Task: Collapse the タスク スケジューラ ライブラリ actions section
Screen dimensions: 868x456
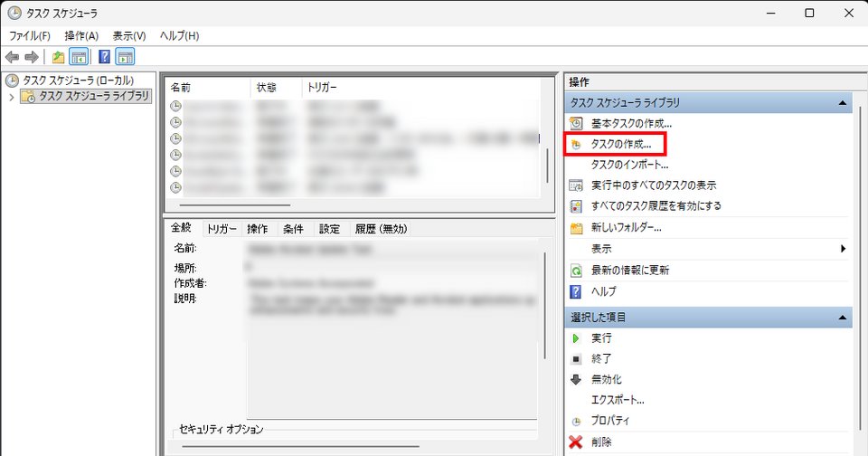Action: pyautogui.click(x=842, y=103)
